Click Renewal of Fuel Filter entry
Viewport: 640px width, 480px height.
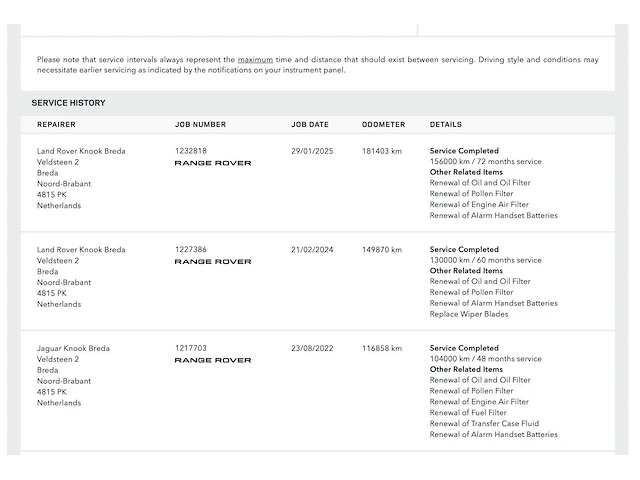(x=468, y=413)
